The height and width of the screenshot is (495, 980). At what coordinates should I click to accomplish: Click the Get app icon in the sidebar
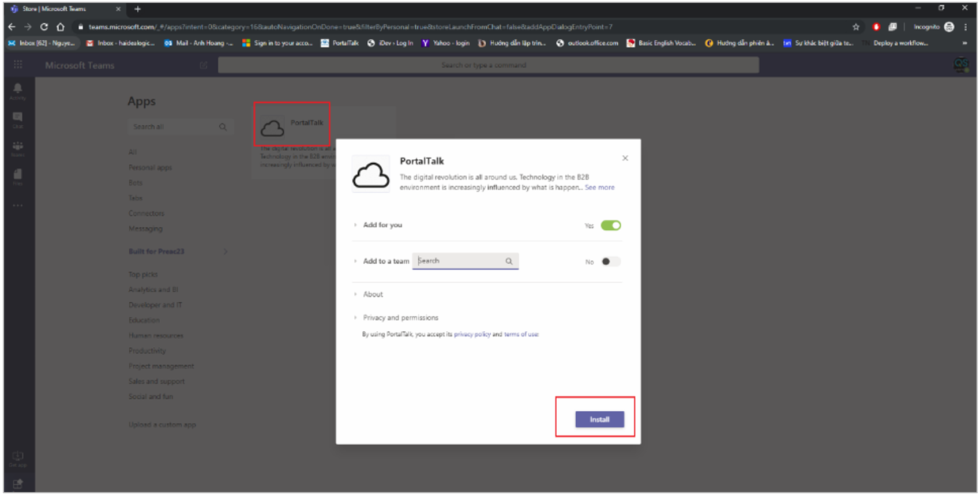coord(18,459)
